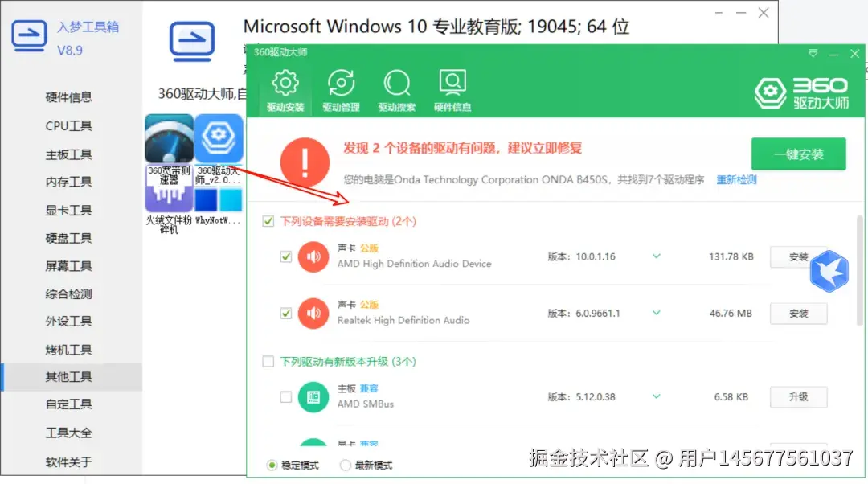The height and width of the screenshot is (484, 868).
Task: Launch 火绒文件粉碎机 from the desktop
Action: point(168,199)
